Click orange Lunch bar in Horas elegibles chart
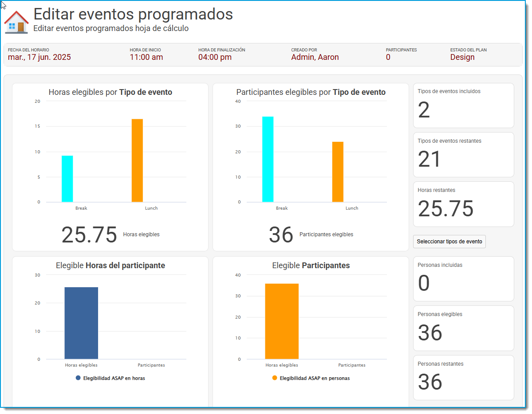The height and width of the screenshot is (414, 532). click(x=137, y=160)
